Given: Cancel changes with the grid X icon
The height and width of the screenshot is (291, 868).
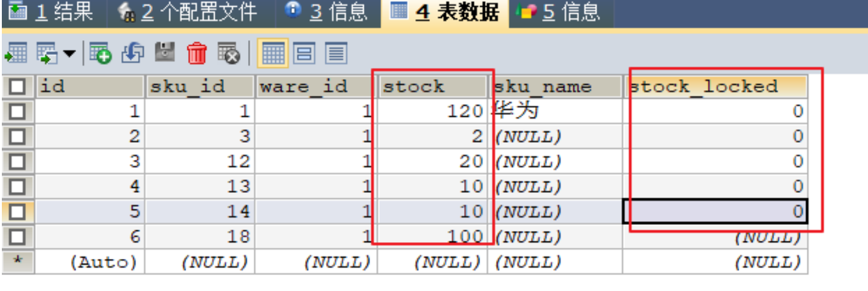Looking at the screenshot, I should click(x=228, y=53).
